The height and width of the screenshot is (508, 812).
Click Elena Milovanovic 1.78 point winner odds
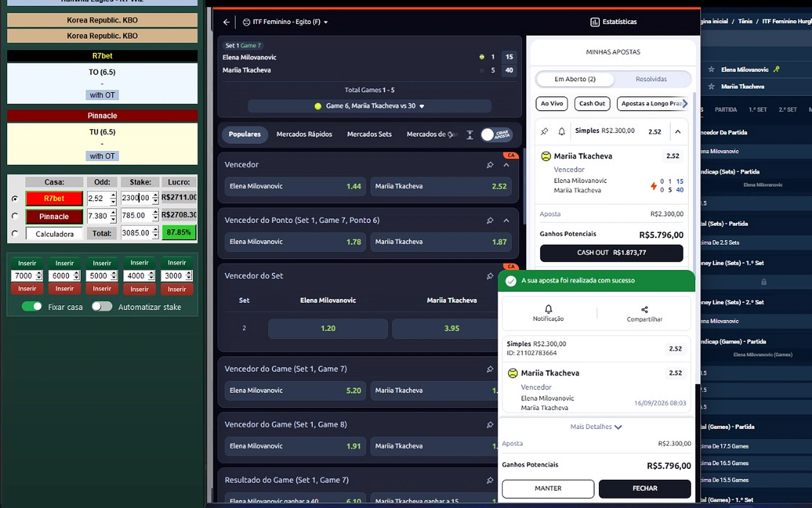[x=295, y=242]
